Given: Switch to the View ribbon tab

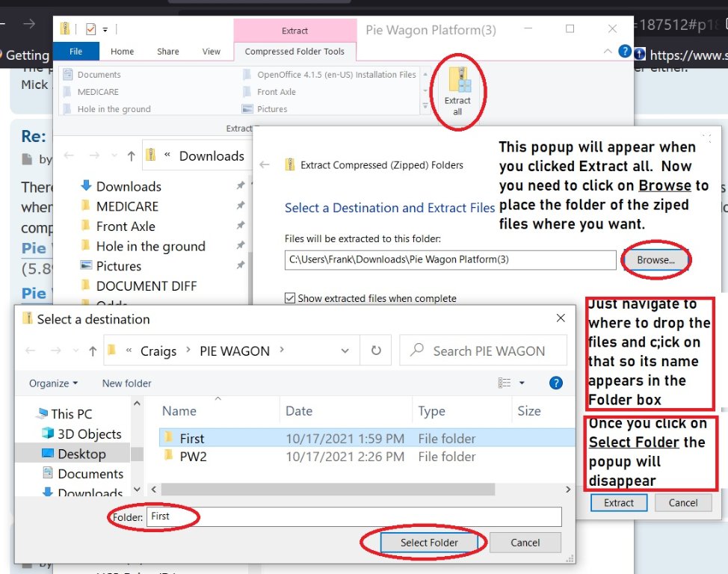Looking at the screenshot, I should 212,52.
